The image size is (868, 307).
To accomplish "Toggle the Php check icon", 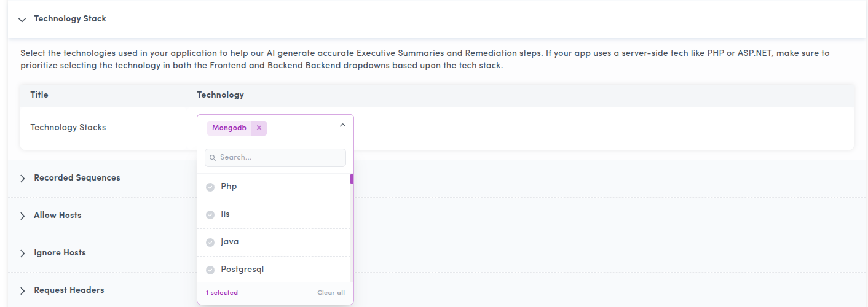I will (210, 187).
